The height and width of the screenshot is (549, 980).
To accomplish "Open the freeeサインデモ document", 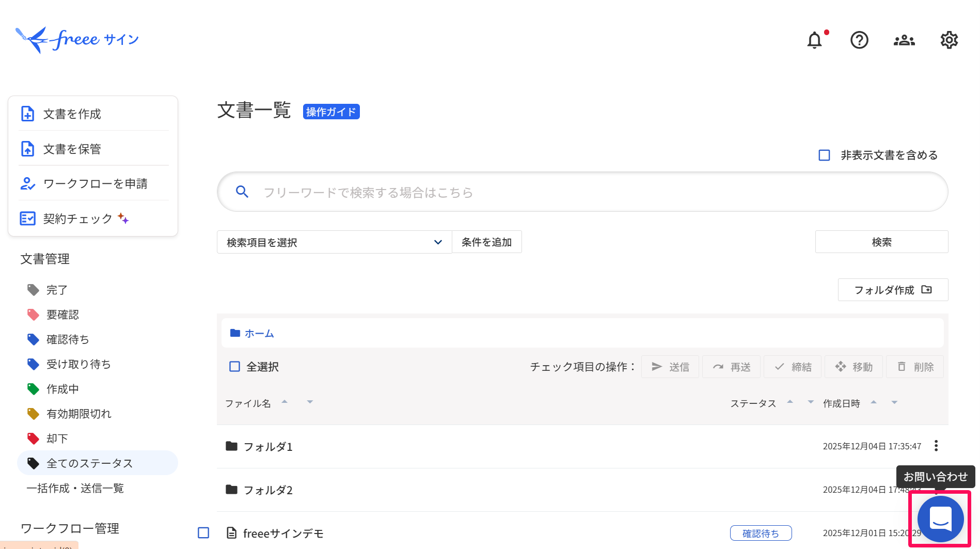I will pyautogui.click(x=283, y=533).
